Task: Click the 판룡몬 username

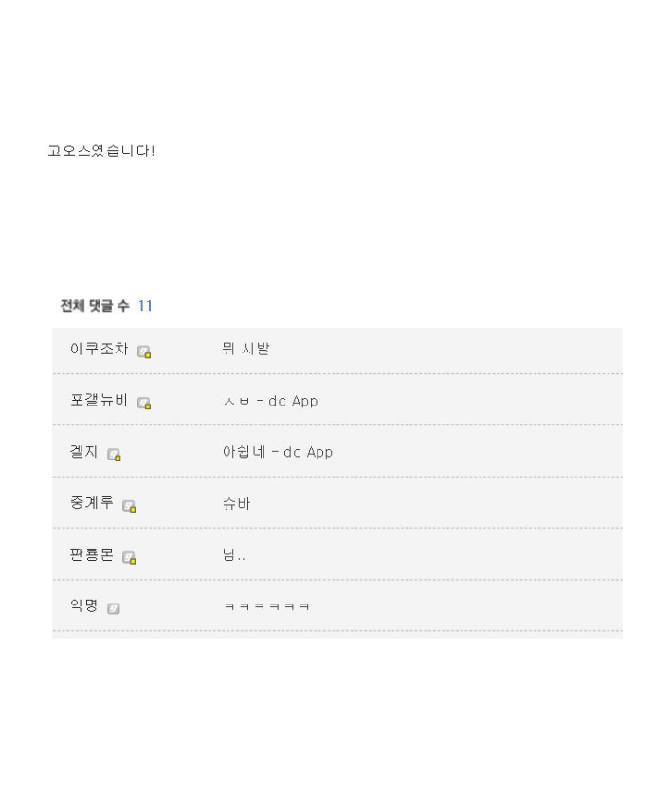Action: click(x=91, y=554)
